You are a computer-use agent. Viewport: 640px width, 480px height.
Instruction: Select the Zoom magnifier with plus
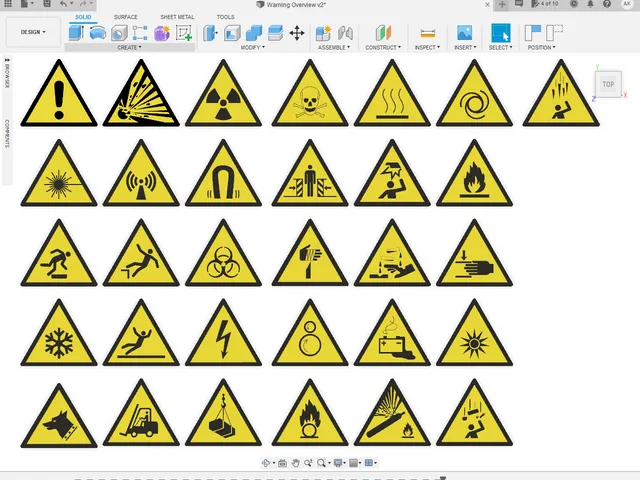308,463
